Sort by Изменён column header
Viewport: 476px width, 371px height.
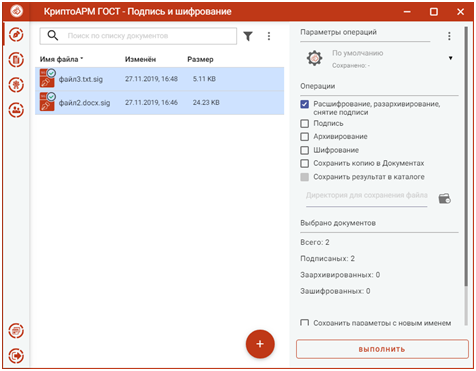tap(140, 59)
